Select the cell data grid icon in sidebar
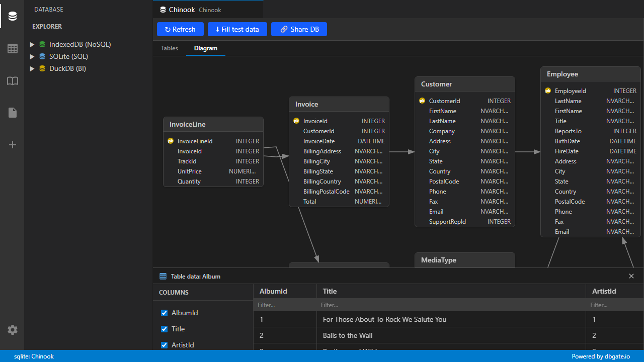Image resolution: width=644 pixels, height=362 pixels. point(12,48)
